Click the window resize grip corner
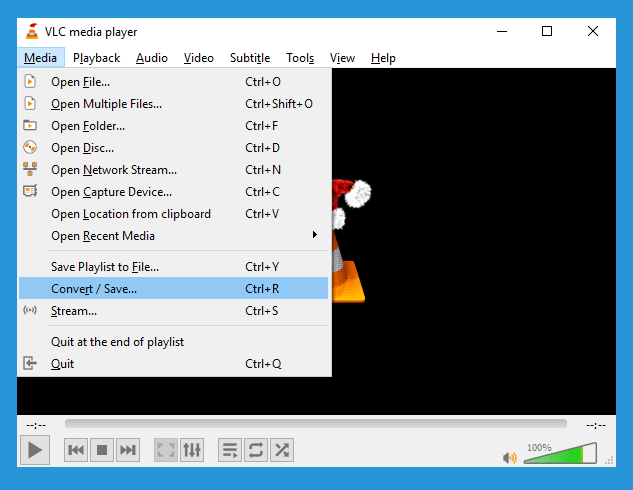 click(x=610, y=460)
